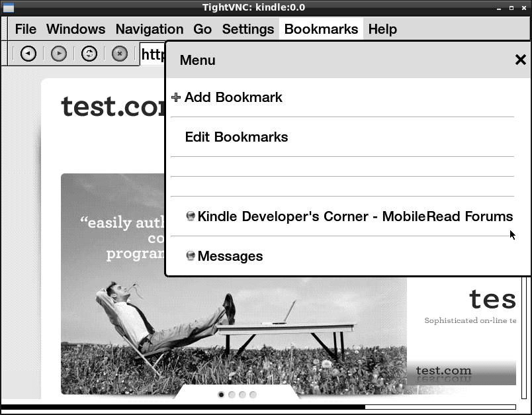
Task: Click the horizontal scrollbar at the bottom
Action: click(x=259, y=407)
